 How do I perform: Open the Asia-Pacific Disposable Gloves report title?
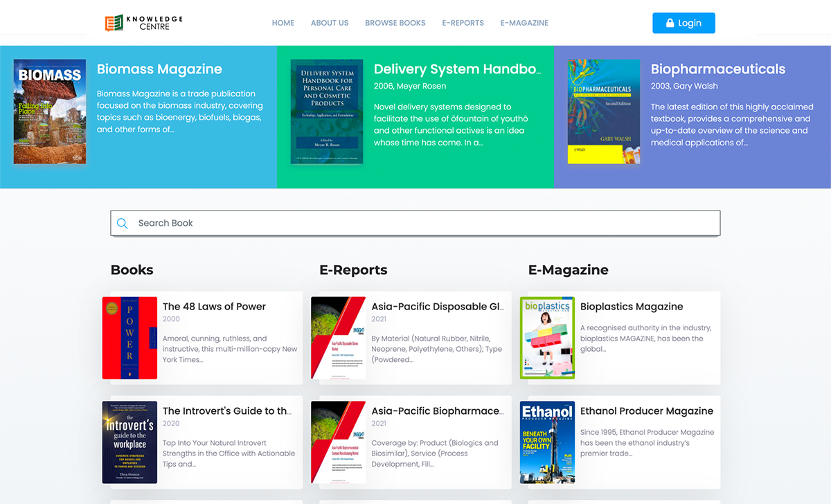(x=437, y=307)
